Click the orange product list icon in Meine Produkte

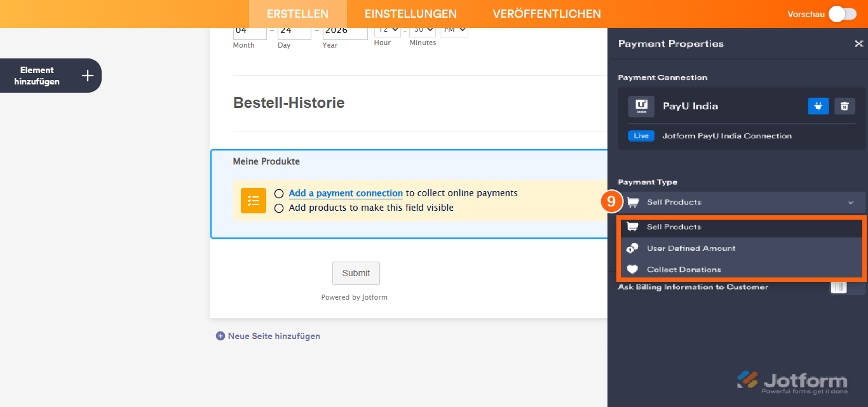[x=253, y=200]
